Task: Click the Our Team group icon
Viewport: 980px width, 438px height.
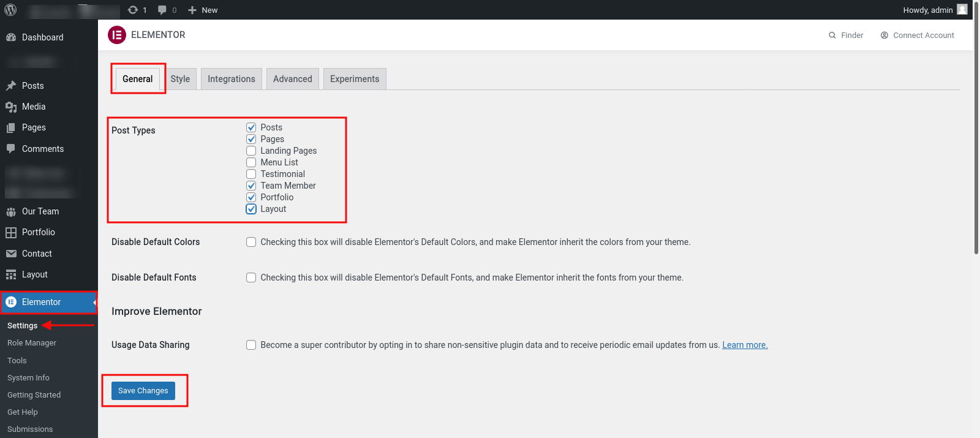Action: click(x=11, y=211)
